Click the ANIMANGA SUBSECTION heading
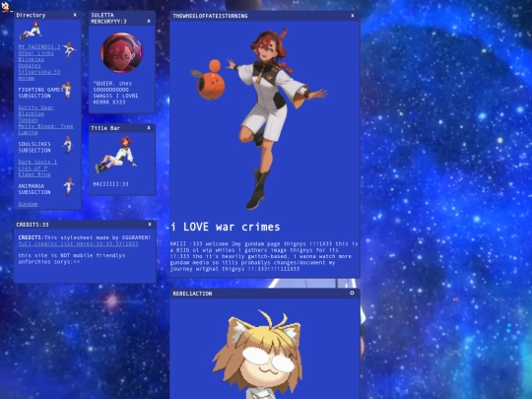 (x=34, y=189)
